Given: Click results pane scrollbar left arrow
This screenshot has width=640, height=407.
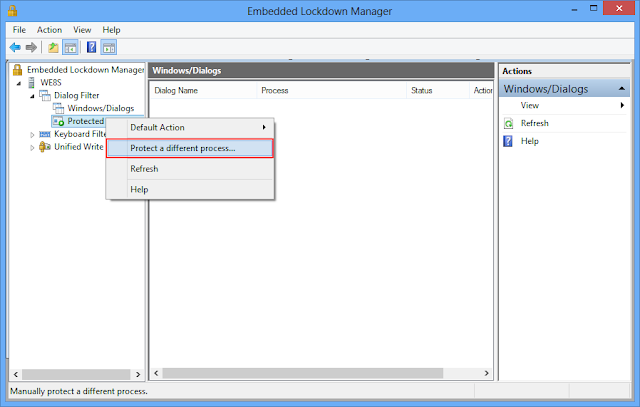Looking at the screenshot, I should click(x=156, y=373).
